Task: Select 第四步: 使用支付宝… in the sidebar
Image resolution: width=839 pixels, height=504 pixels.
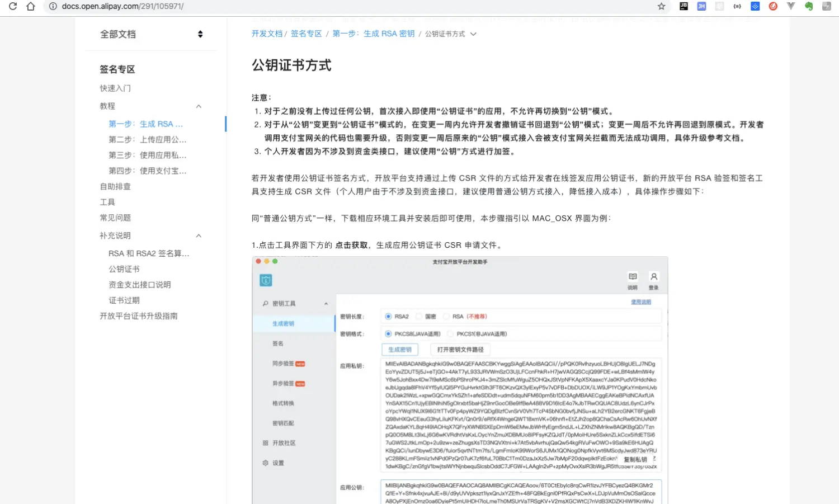Action: point(148,171)
